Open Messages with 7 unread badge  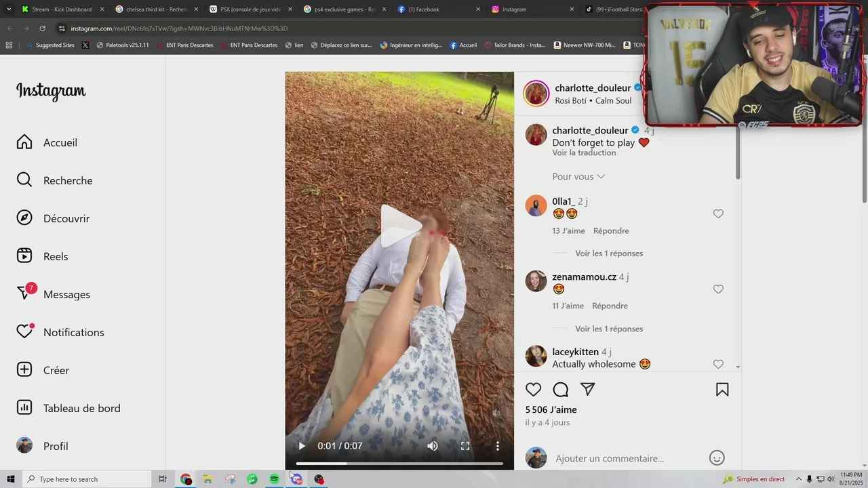coord(26,293)
